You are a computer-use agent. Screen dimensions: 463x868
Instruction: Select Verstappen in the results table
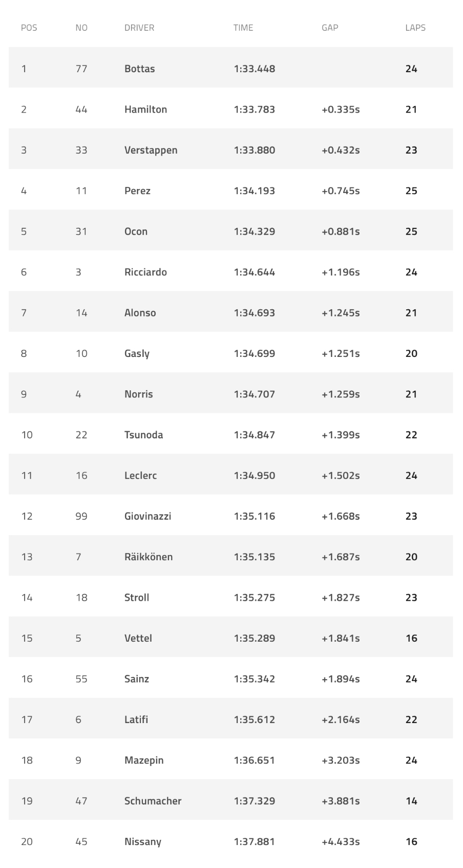151,150
